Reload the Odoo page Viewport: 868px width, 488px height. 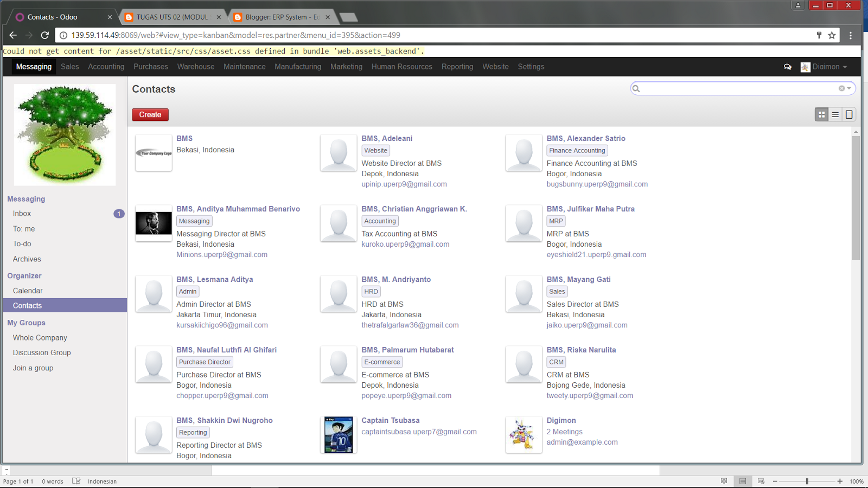pos(45,35)
